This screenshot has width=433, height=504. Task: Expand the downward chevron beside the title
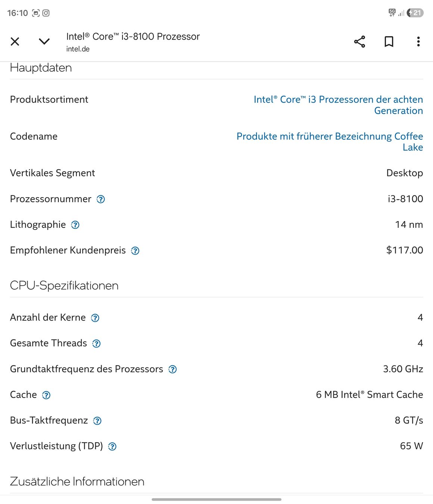pyautogui.click(x=44, y=41)
